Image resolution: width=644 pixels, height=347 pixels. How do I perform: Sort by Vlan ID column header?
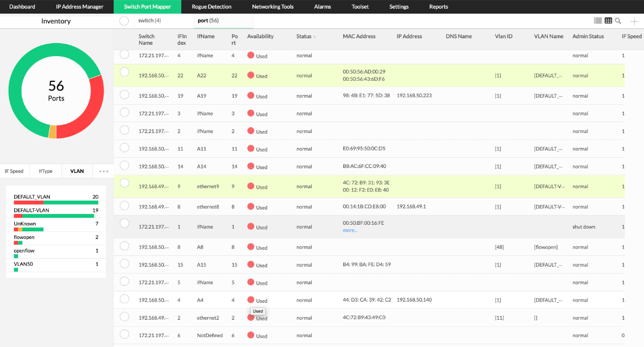click(x=504, y=36)
